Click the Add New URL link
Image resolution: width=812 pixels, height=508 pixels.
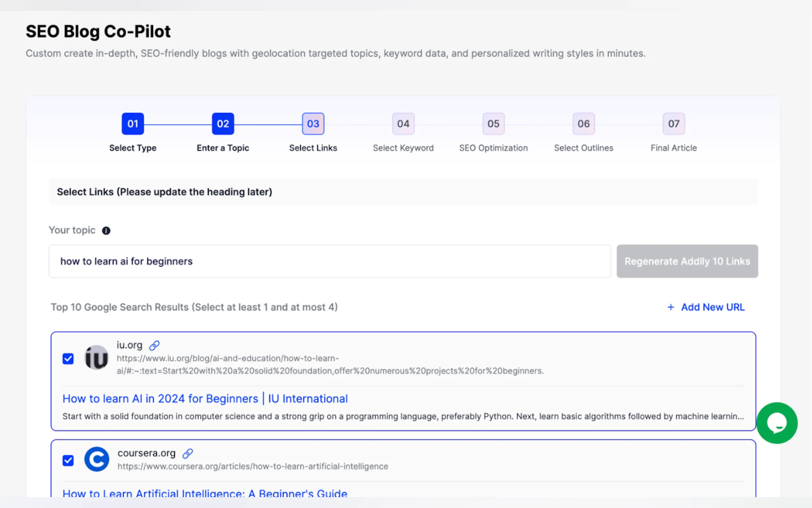click(x=712, y=307)
